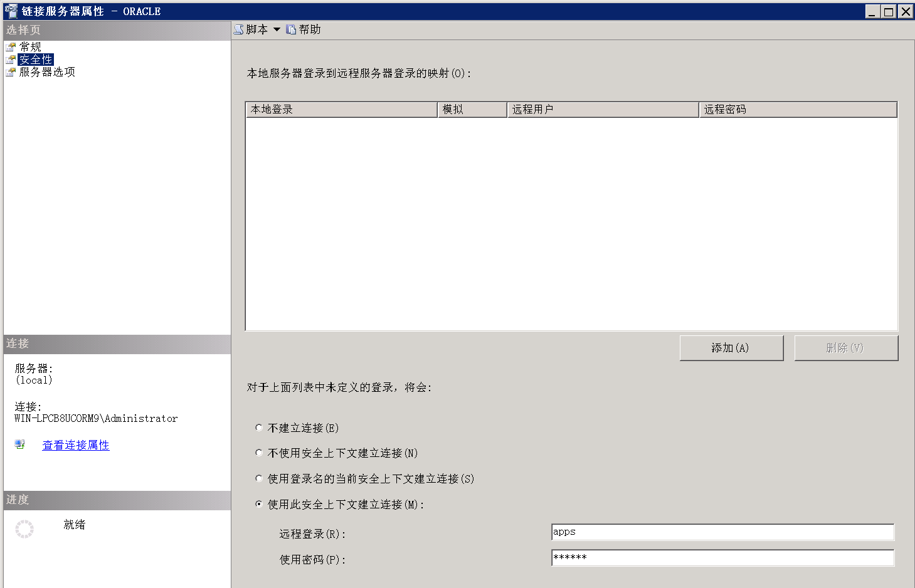Click the 远程登录 field containing apps
The width and height of the screenshot is (915, 588).
[721, 532]
